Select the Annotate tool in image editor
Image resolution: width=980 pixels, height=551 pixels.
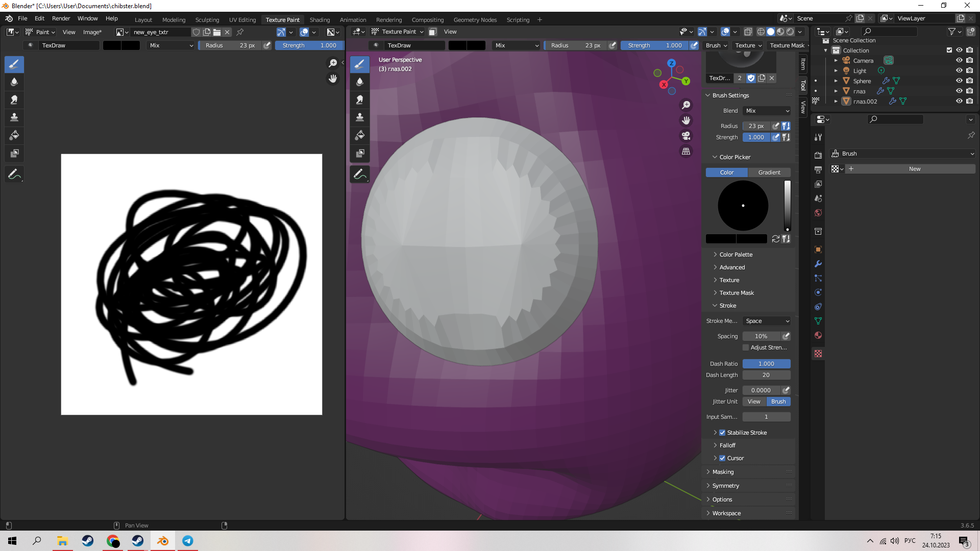14,174
